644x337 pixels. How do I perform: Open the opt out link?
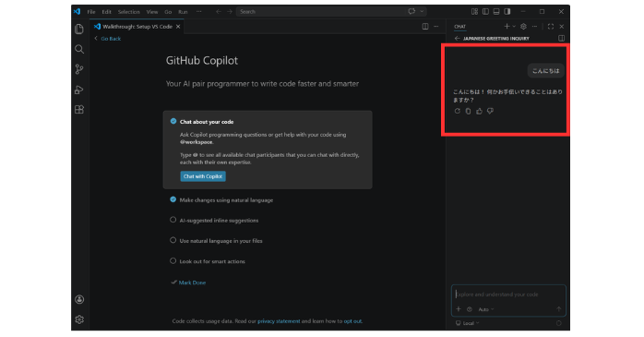352,321
